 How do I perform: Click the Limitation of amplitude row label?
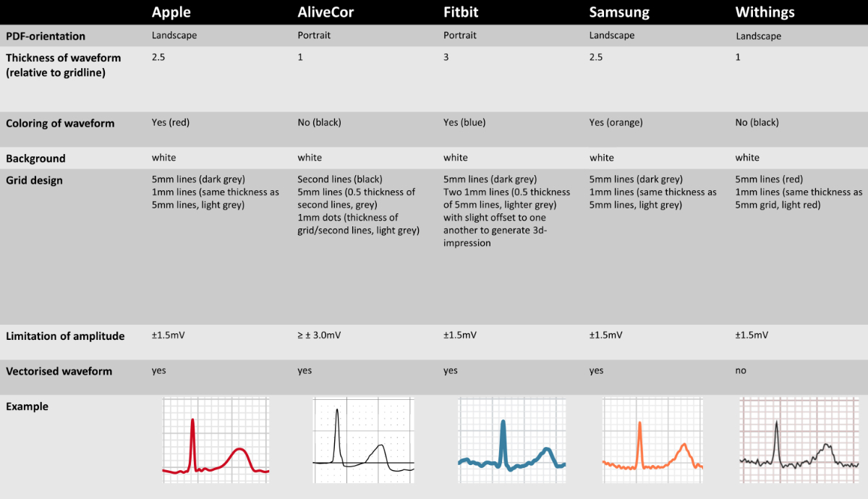(x=65, y=336)
